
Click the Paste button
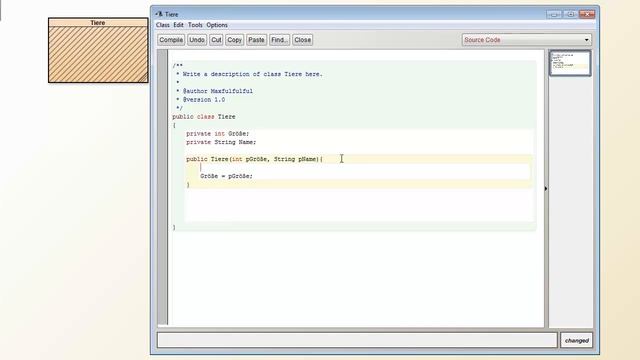256,40
